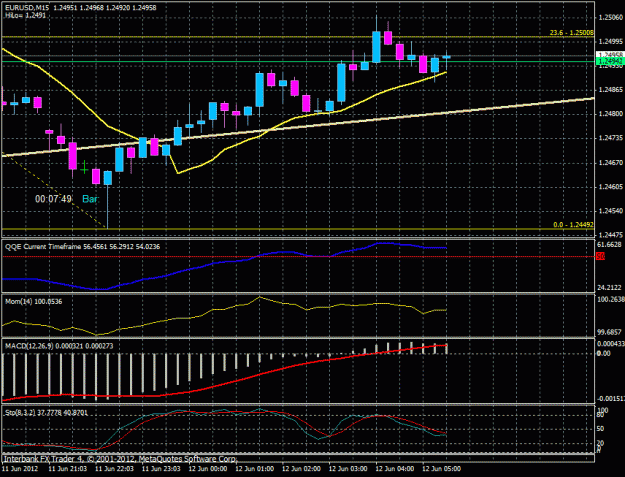This screenshot has height=477, width=625.
Task: Click the Interbank FX Trader 4 copyright text
Action: [119, 459]
